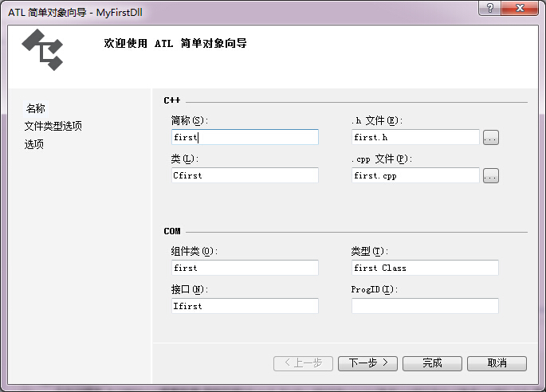Image resolution: width=546 pixels, height=392 pixels.
Task: Cancel the wizard with 取消
Action: pyautogui.click(x=497, y=363)
